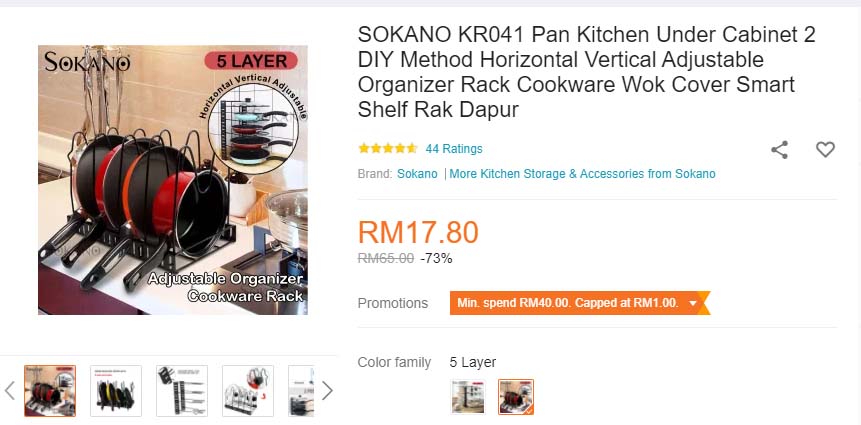Open the 44 Ratings link
This screenshot has height=425, width=861.
click(x=454, y=149)
